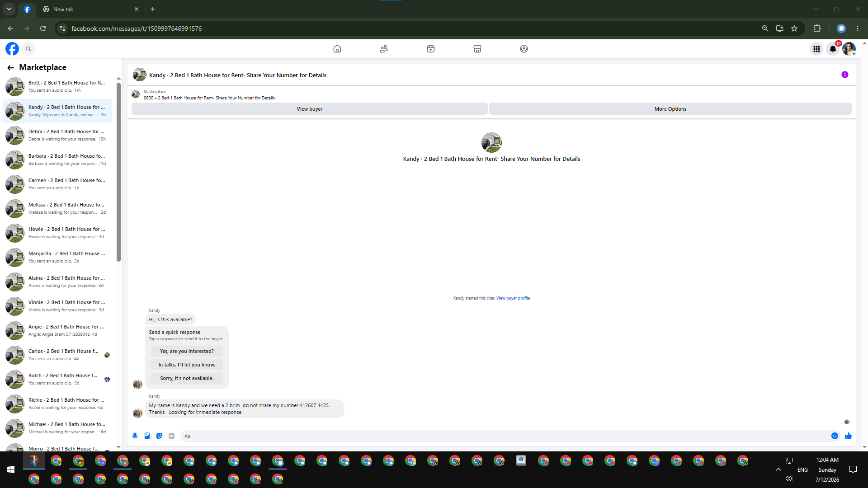Show hidden system tray icons
The image size is (868, 488).
pos(778,469)
